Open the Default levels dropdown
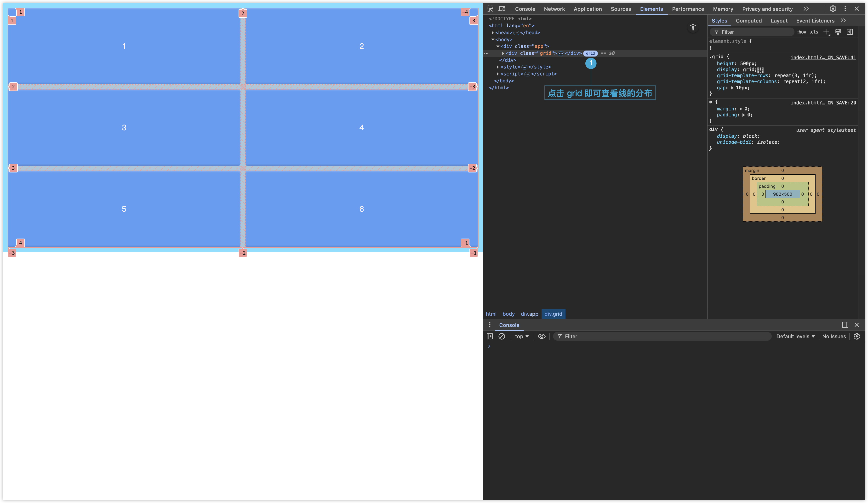 [795, 336]
